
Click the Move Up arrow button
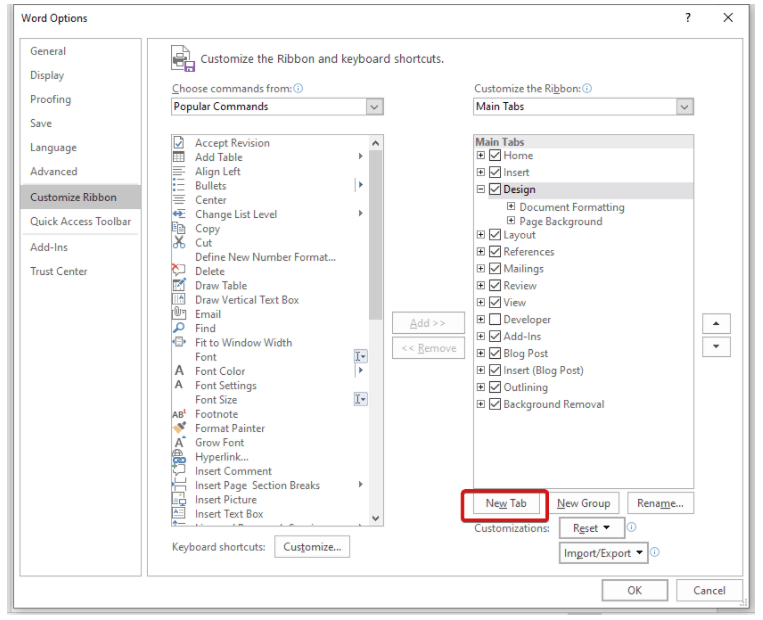[x=716, y=324]
